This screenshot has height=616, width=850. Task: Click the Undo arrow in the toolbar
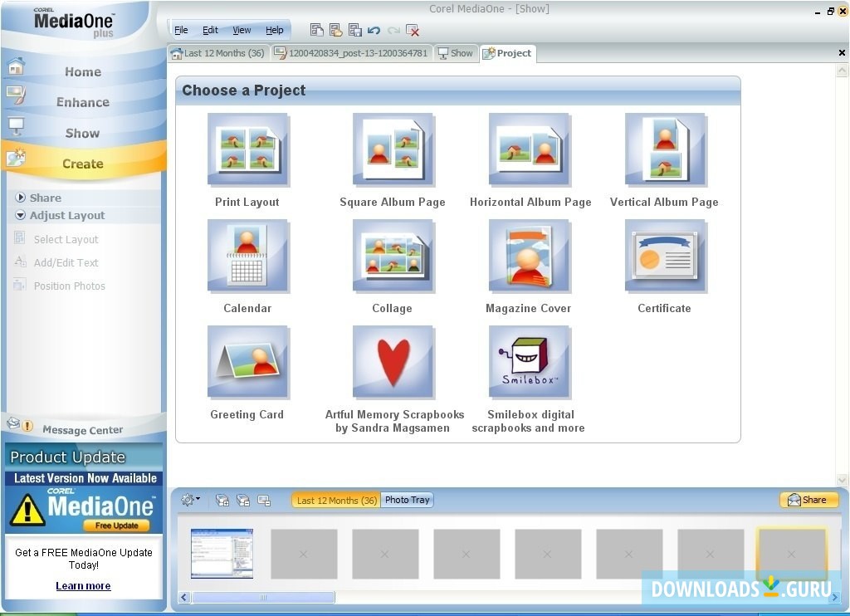pyautogui.click(x=374, y=31)
